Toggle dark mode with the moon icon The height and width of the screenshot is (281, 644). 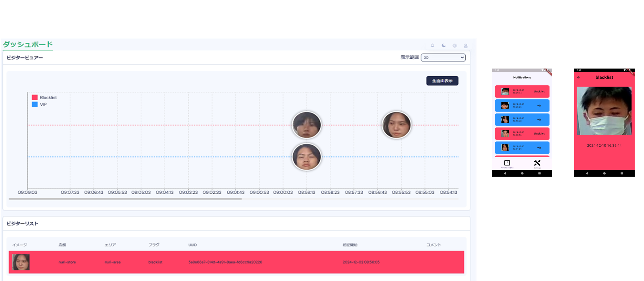(443, 45)
